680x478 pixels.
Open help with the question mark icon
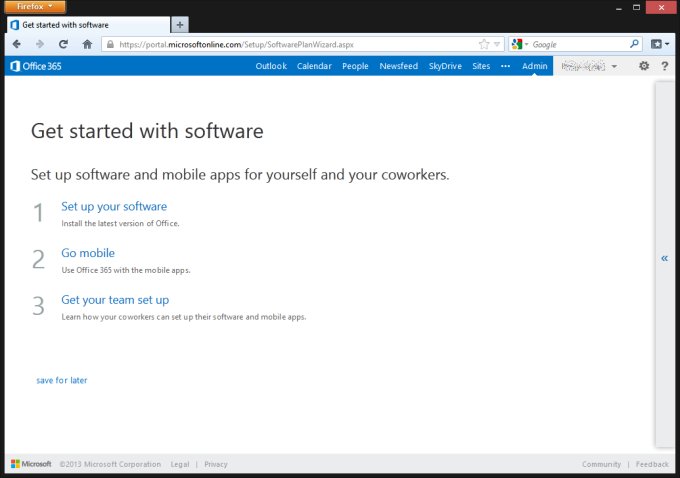coord(664,66)
